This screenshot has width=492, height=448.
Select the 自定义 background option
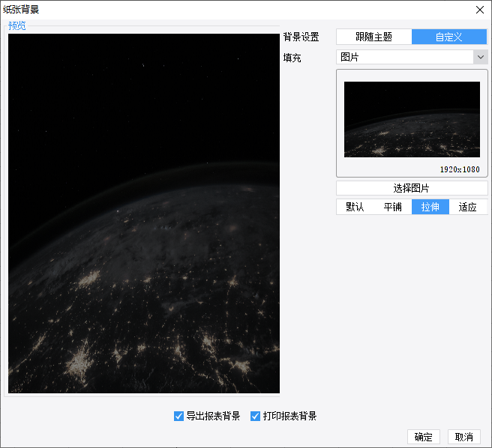tap(449, 37)
